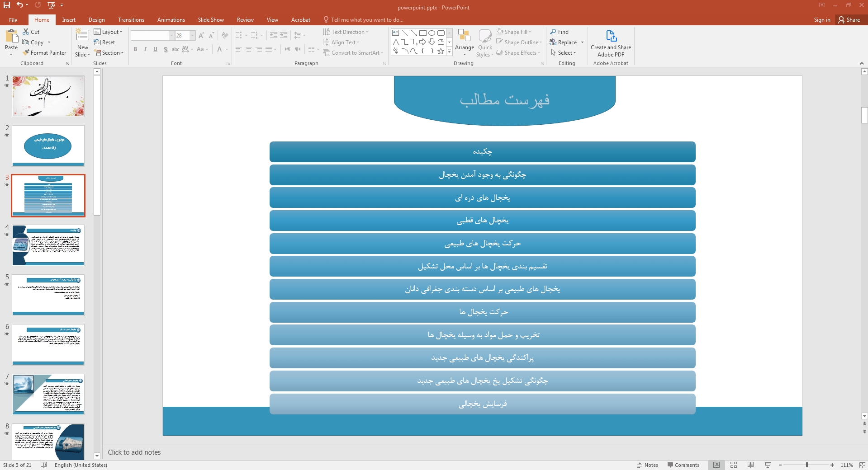
Task: Click the Share button
Action: [x=849, y=20]
